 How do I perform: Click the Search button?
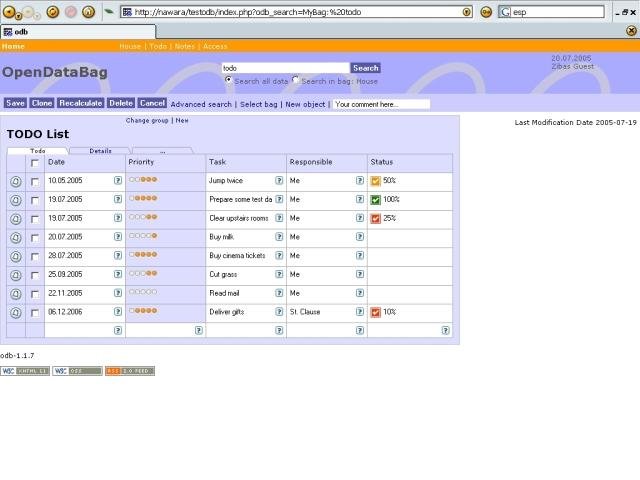[x=366, y=68]
